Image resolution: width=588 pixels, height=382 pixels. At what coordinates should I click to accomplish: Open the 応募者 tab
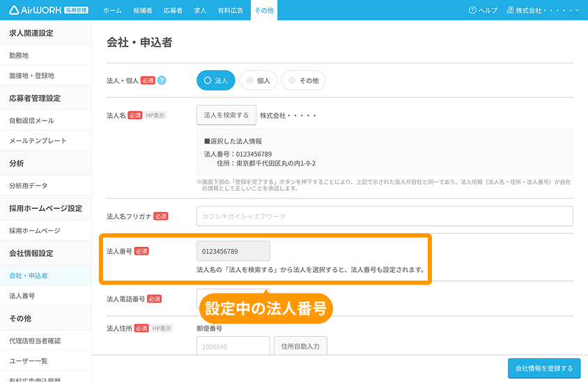tap(173, 10)
